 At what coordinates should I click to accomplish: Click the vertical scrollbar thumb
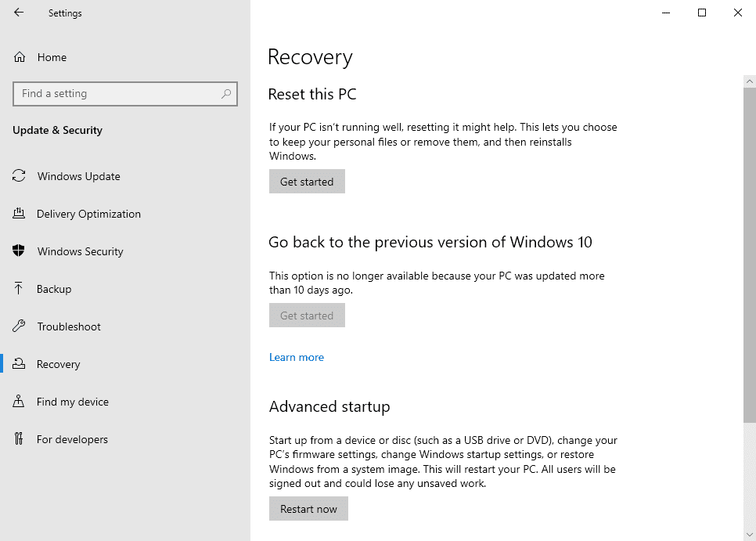click(750, 255)
